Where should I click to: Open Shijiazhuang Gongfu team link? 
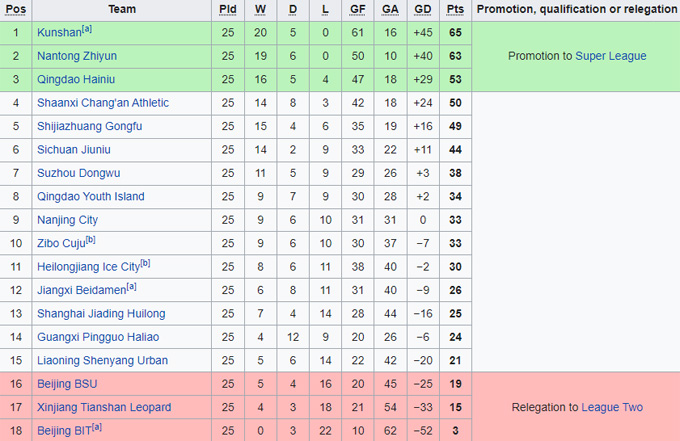(90, 126)
